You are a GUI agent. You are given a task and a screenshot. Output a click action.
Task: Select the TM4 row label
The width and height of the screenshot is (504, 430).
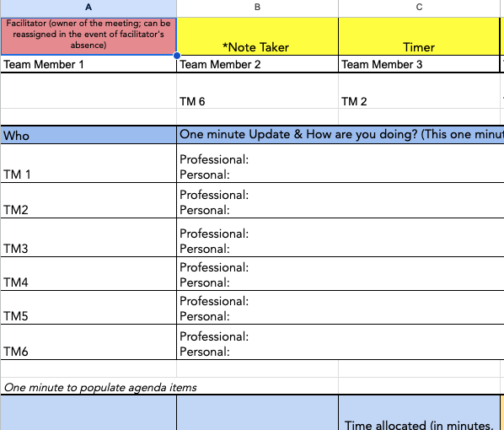click(88, 274)
